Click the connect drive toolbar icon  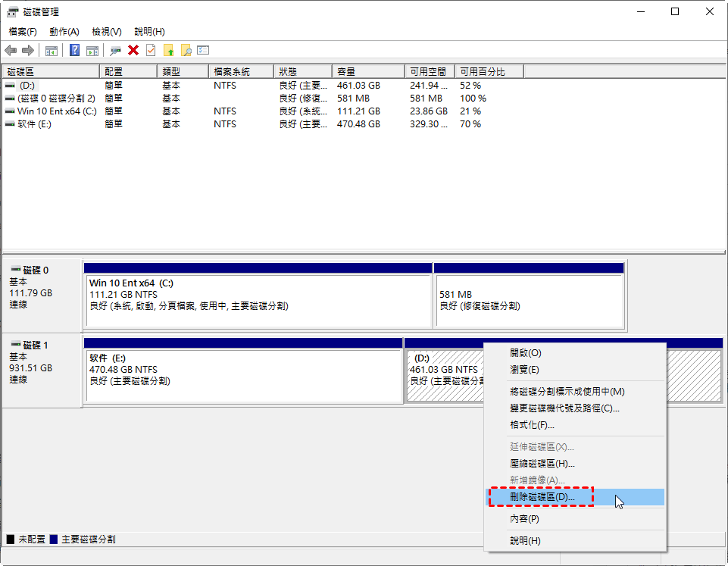click(115, 50)
